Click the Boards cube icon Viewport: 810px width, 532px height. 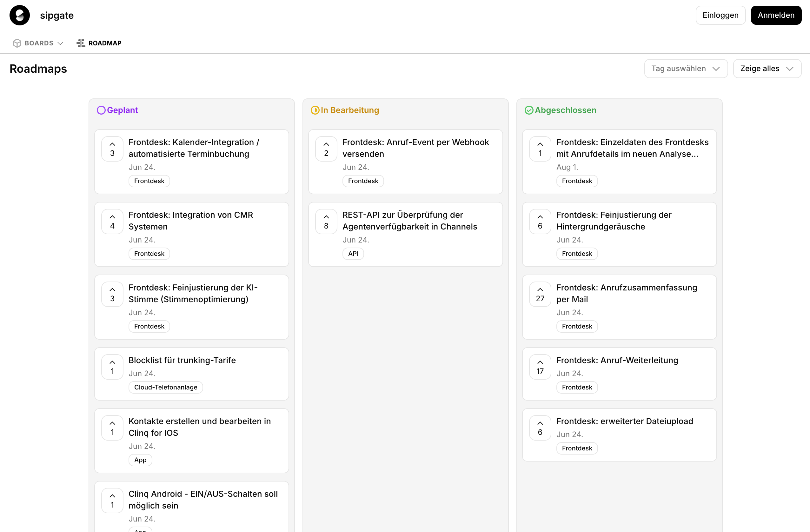pos(17,43)
